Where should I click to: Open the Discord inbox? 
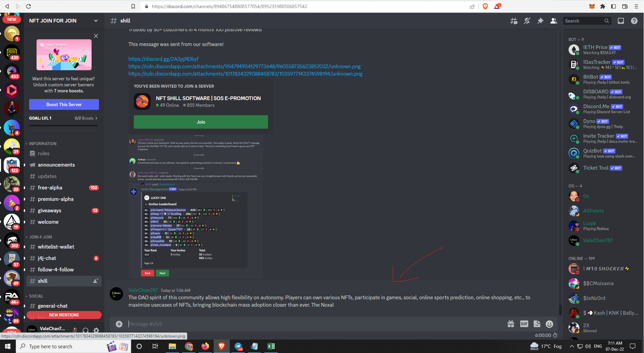click(x=621, y=21)
